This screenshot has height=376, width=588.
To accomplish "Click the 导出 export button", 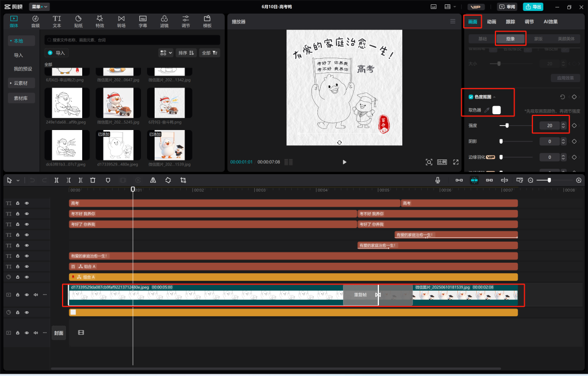I will coord(533,7).
